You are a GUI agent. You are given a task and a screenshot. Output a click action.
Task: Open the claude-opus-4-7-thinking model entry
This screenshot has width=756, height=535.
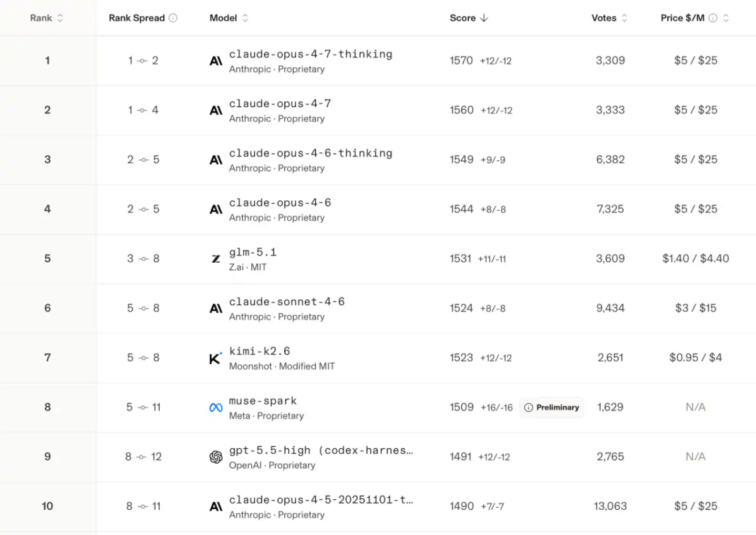coord(310,54)
